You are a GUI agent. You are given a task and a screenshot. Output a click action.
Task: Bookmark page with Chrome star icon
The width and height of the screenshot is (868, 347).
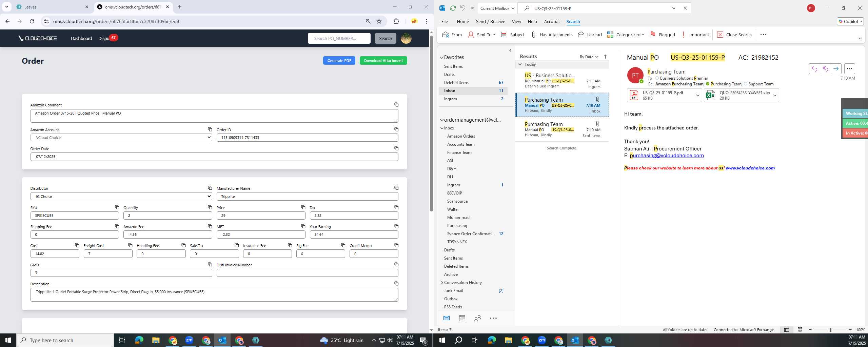coord(379,21)
